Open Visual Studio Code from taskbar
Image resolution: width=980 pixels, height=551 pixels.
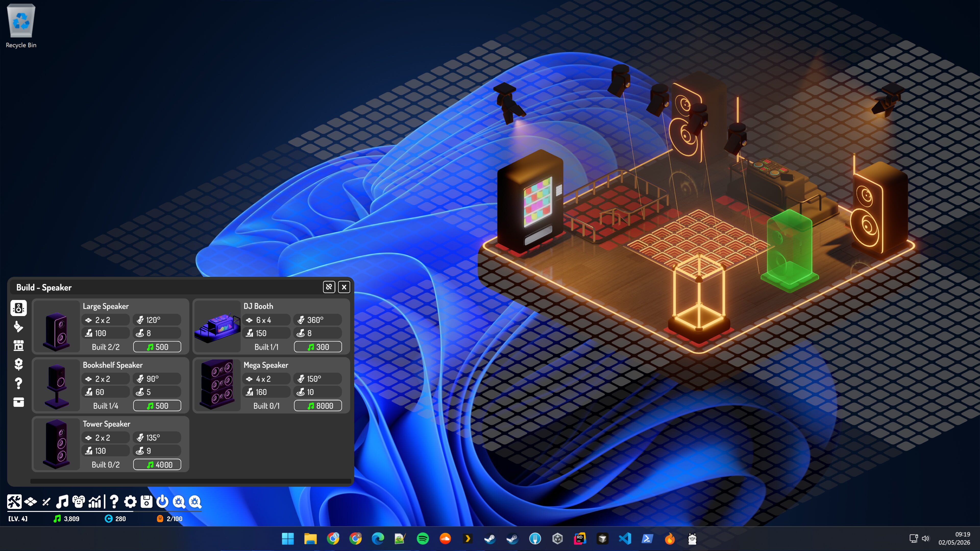pyautogui.click(x=625, y=539)
